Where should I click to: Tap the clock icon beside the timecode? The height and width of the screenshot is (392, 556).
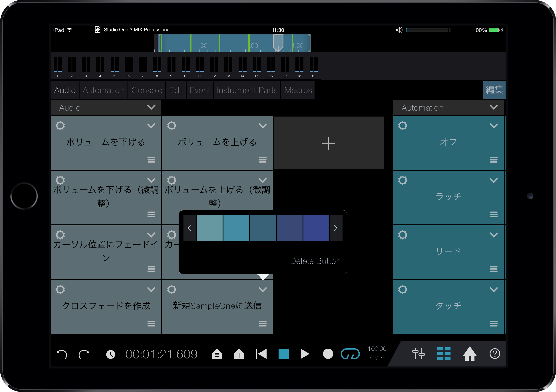tap(111, 354)
